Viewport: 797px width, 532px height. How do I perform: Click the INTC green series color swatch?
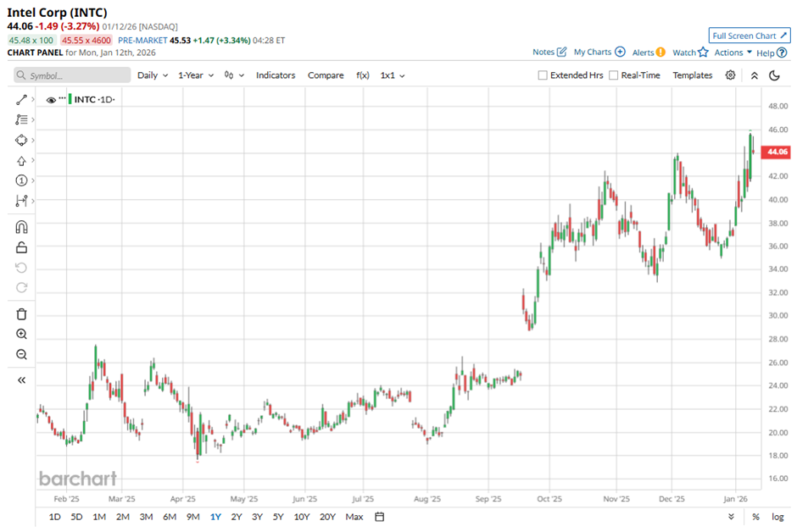tap(70, 99)
